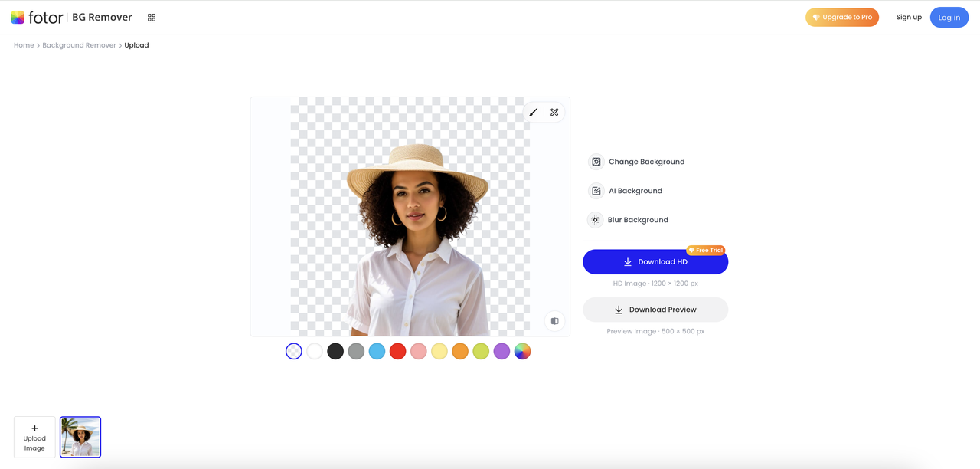
Task: Select the lime green background swatch
Action: pyautogui.click(x=481, y=351)
